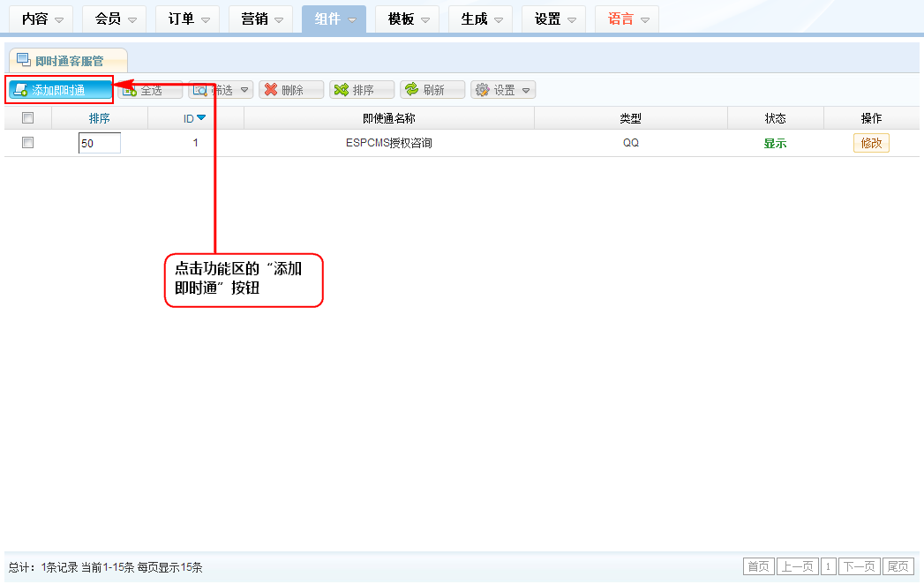Viewport: 924px width, 584px height.
Task: Click the sort order field showing 50
Action: tap(99, 143)
